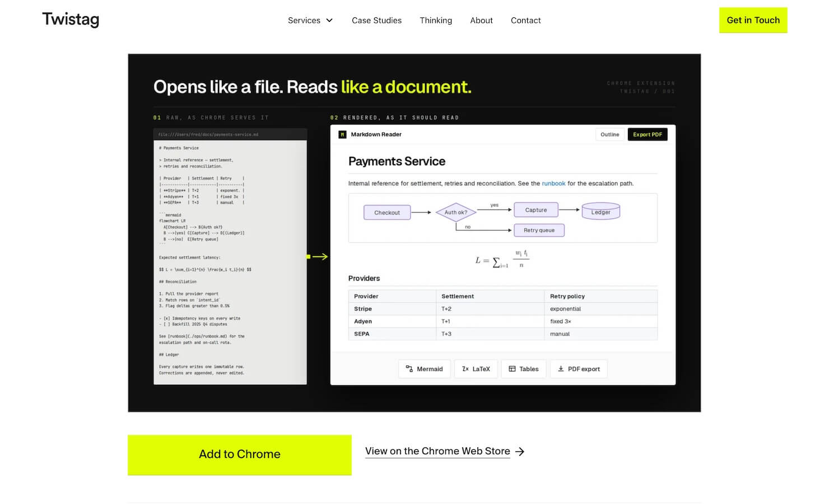
Task: Click the "Backfill 2025 Q4 disputes" line
Action: click(193, 324)
